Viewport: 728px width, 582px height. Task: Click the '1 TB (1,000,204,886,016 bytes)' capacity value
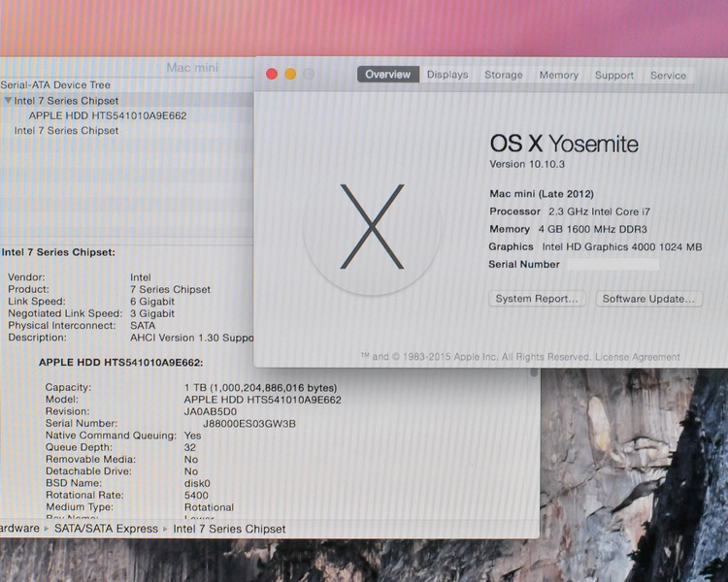pos(260,388)
